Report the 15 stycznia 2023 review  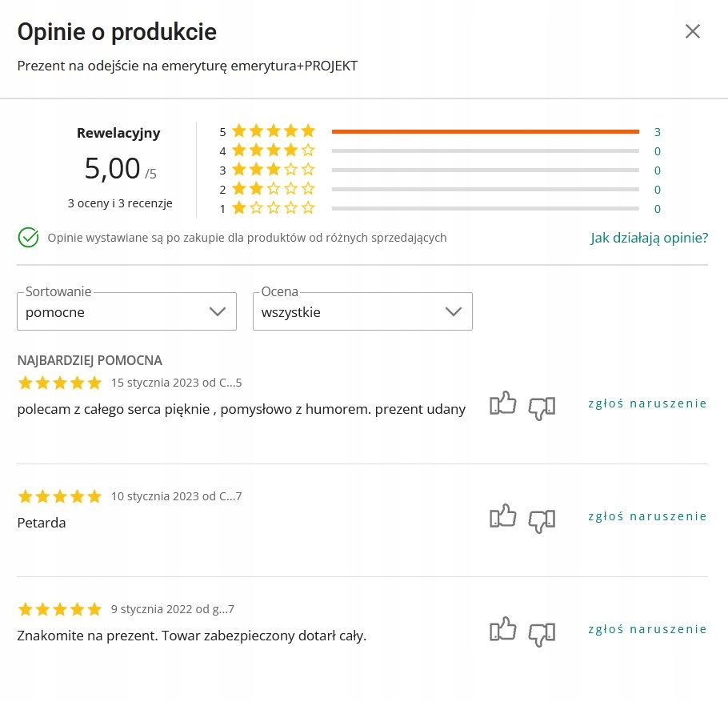point(647,403)
